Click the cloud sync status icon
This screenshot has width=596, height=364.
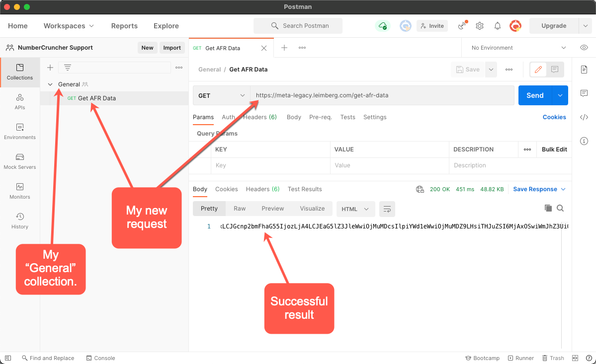tap(382, 26)
